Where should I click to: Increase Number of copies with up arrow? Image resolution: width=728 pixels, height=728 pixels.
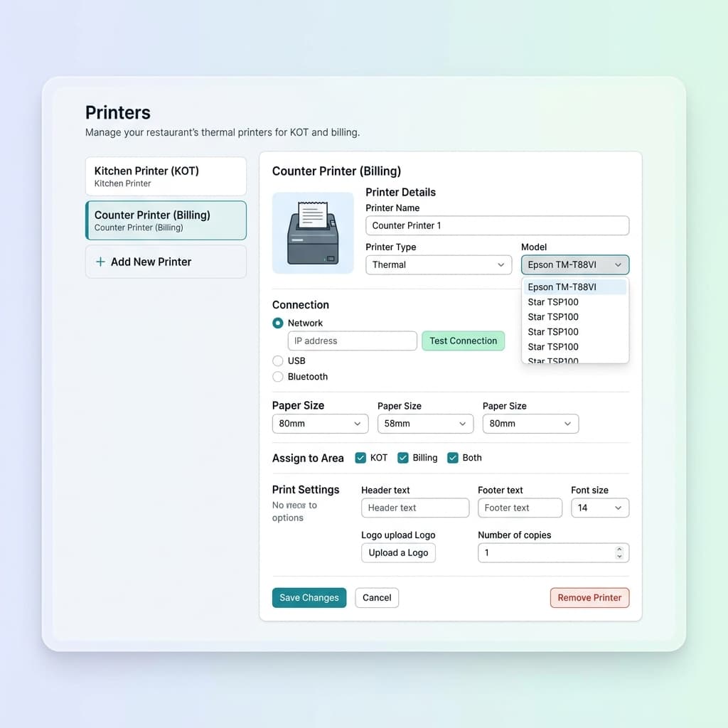coord(619,550)
